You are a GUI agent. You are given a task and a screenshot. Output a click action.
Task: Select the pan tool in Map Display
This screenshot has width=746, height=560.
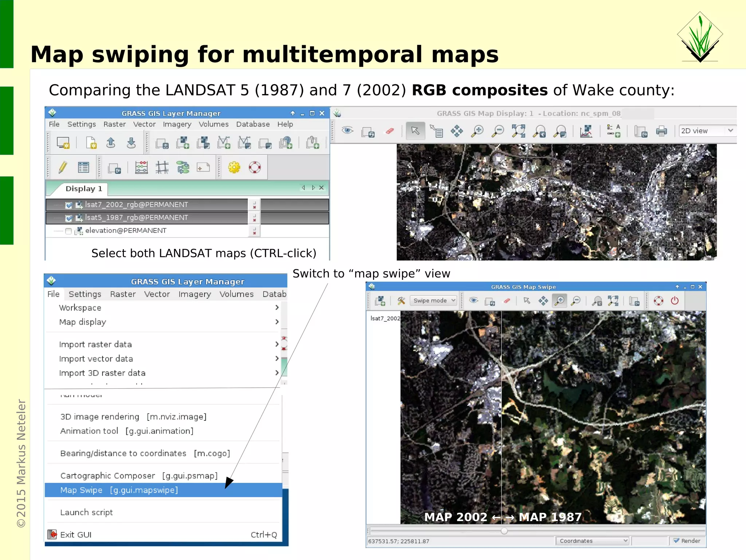click(x=456, y=131)
